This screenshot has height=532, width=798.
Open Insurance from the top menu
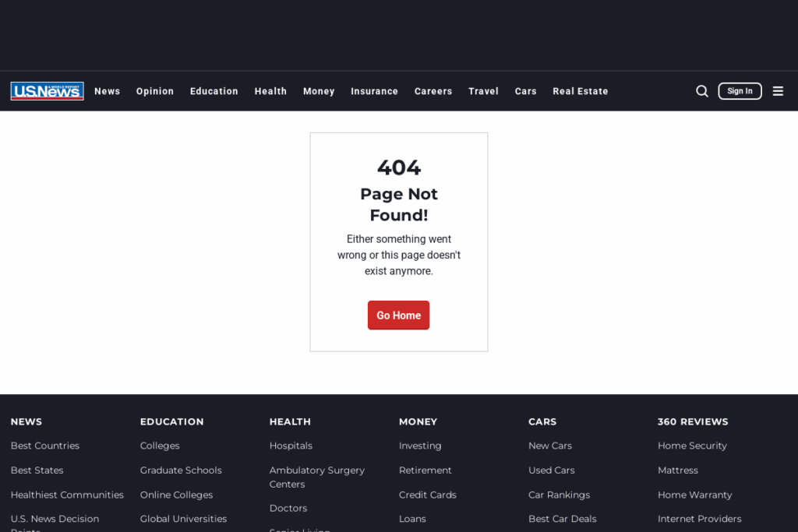pyautogui.click(x=374, y=91)
